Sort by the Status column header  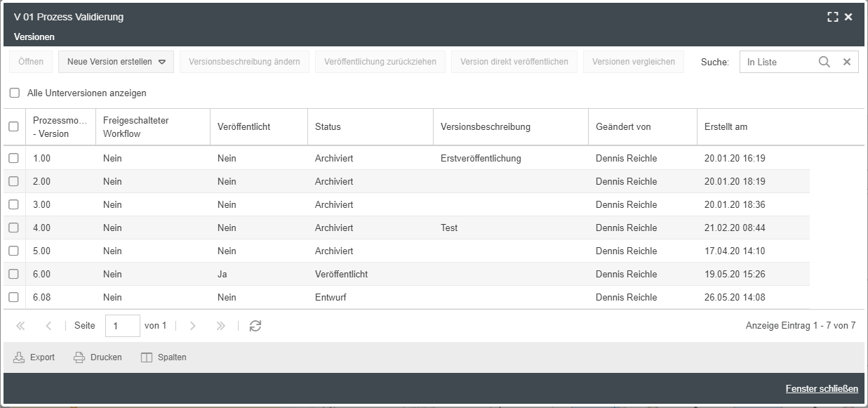328,127
